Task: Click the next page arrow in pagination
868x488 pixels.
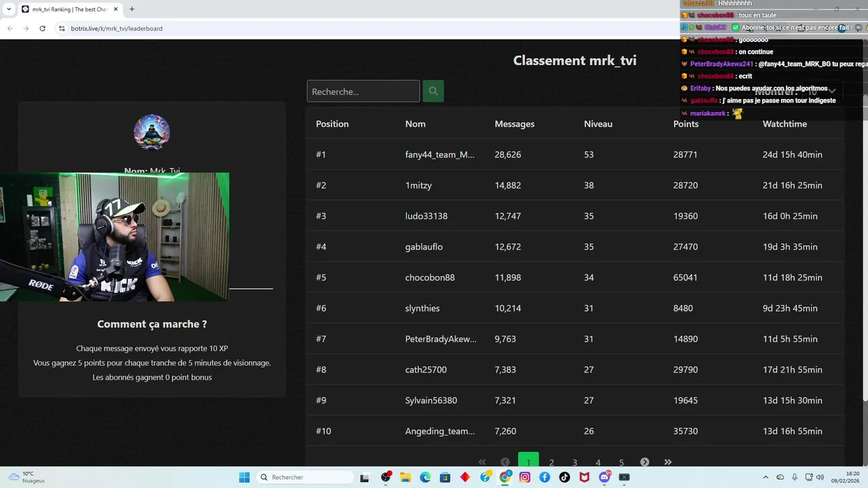Action: pos(645,462)
